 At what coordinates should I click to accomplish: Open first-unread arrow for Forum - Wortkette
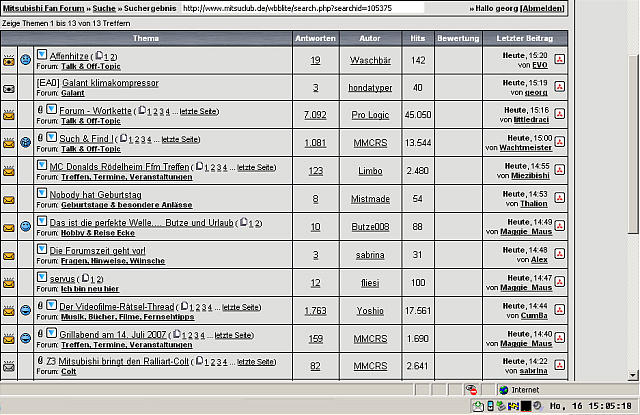coord(50,110)
